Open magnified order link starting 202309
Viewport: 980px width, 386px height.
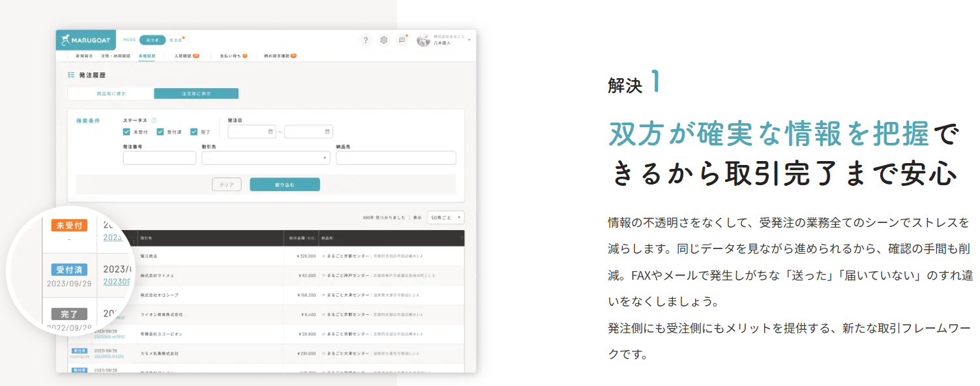click(x=118, y=281)
